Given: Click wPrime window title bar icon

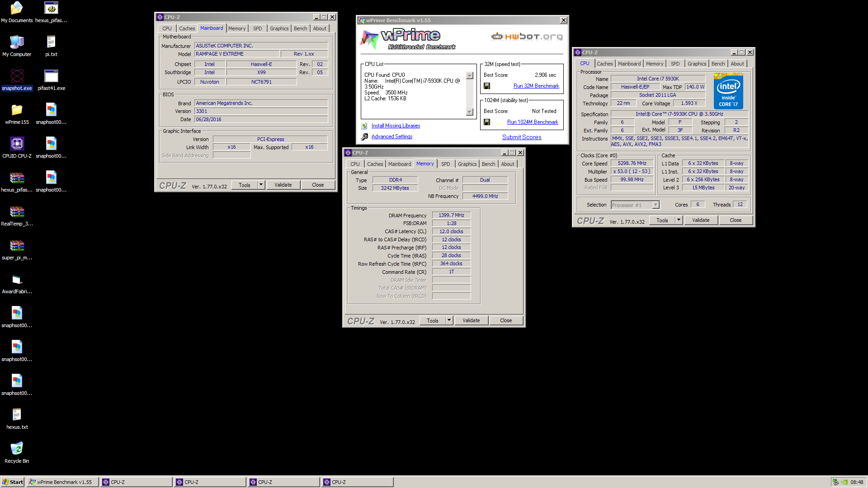Looking at the screenshot, I should pyautogui.click(x=361, y=20).
